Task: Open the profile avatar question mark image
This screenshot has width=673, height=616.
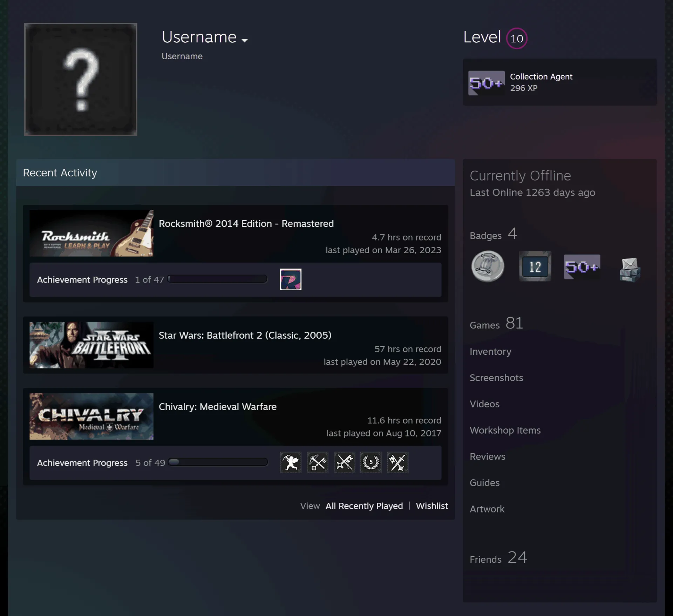Action: pos(81,79)
